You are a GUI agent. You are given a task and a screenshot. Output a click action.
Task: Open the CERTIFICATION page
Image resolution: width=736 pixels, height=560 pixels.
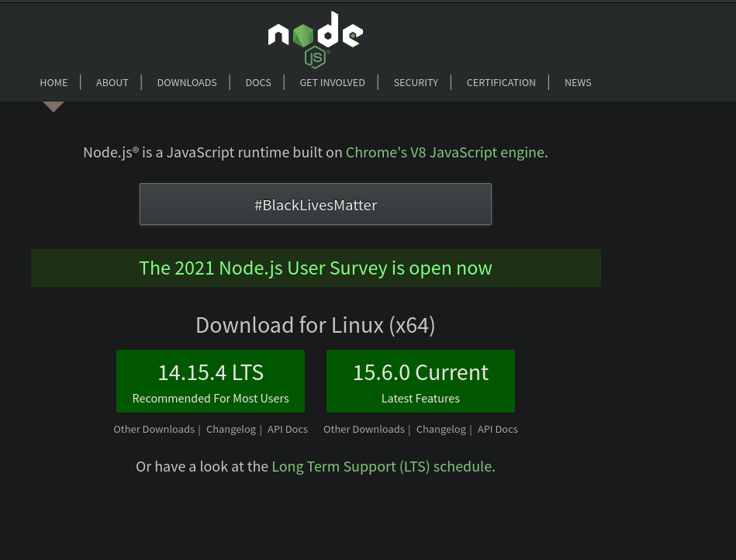tap(501, 83)
